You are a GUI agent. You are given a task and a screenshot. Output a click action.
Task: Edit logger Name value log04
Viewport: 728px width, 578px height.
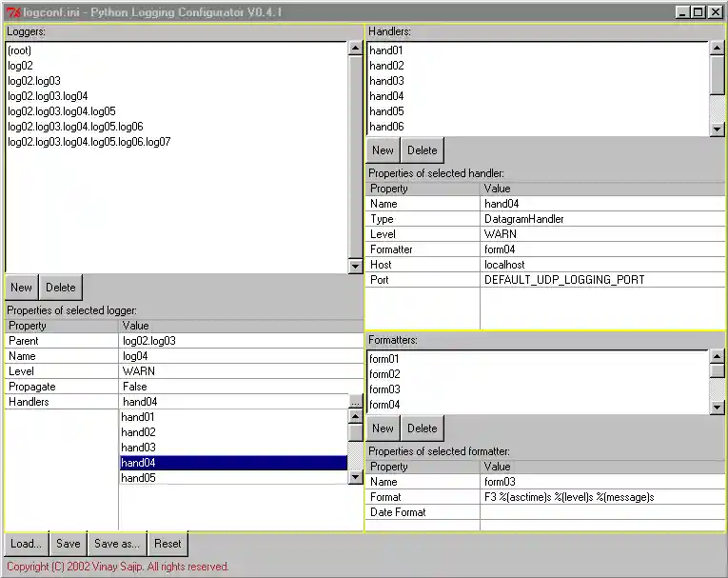point(241,356)
